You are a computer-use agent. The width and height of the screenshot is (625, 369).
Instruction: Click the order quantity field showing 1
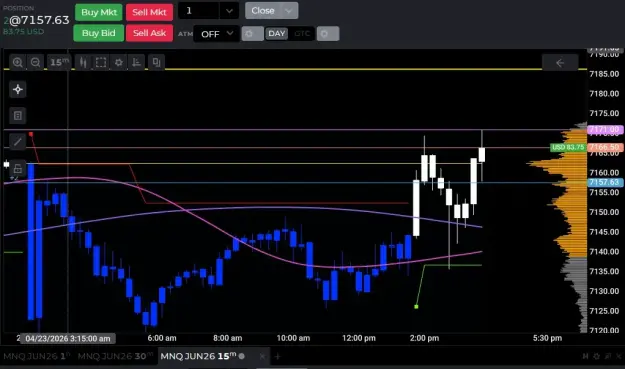[x=199, y=11]
